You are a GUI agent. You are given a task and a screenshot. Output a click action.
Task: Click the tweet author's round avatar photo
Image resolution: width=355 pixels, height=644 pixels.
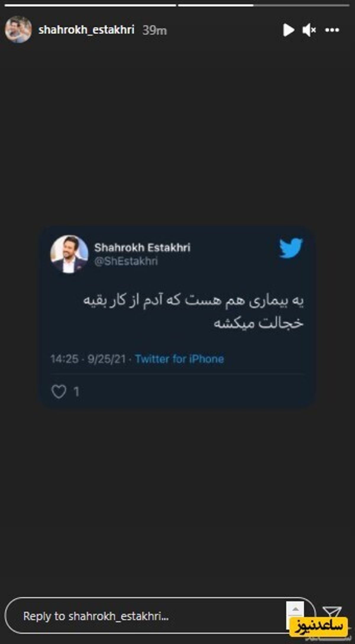[70, 254]
